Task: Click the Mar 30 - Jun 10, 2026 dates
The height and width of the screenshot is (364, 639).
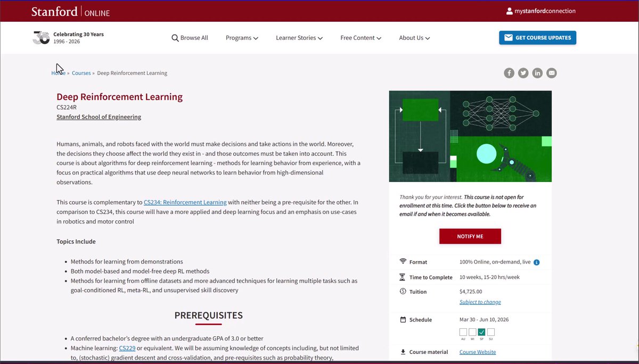Action: 484,320
